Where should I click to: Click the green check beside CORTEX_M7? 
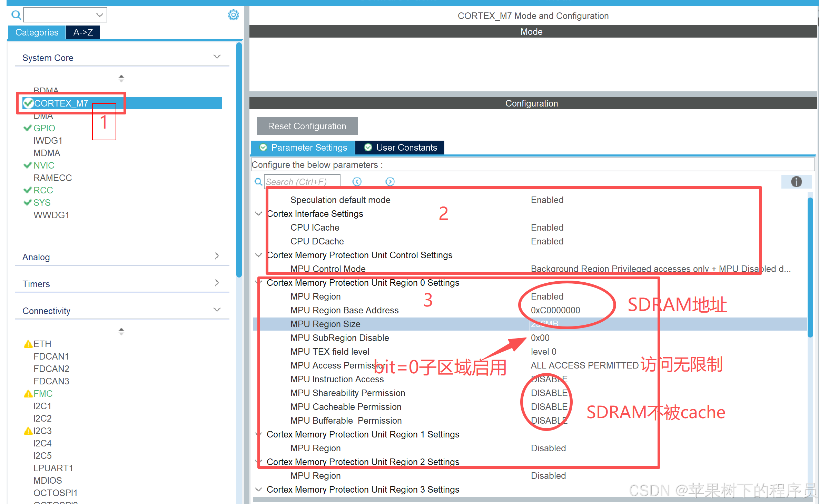28,103
